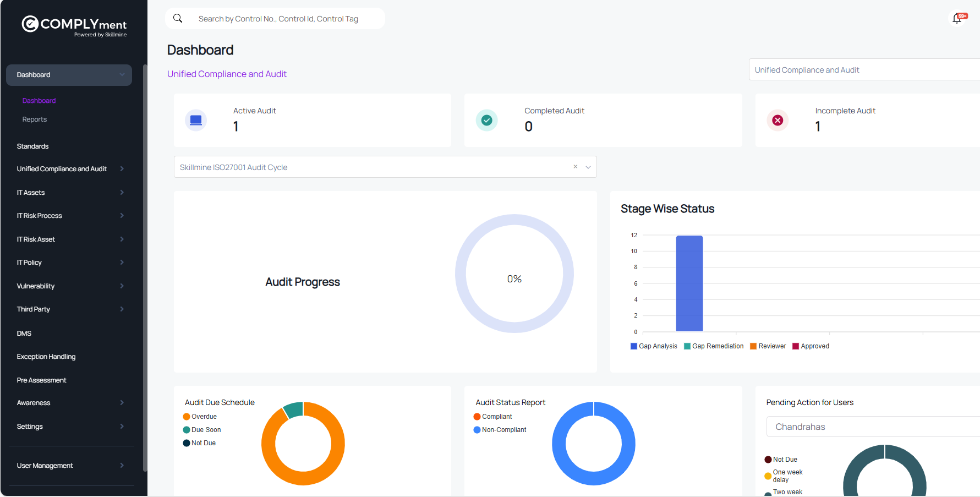Click the Unified Compliance and Audit link
980x497 pixels.
pyautogui.click(x=227, y=73)
